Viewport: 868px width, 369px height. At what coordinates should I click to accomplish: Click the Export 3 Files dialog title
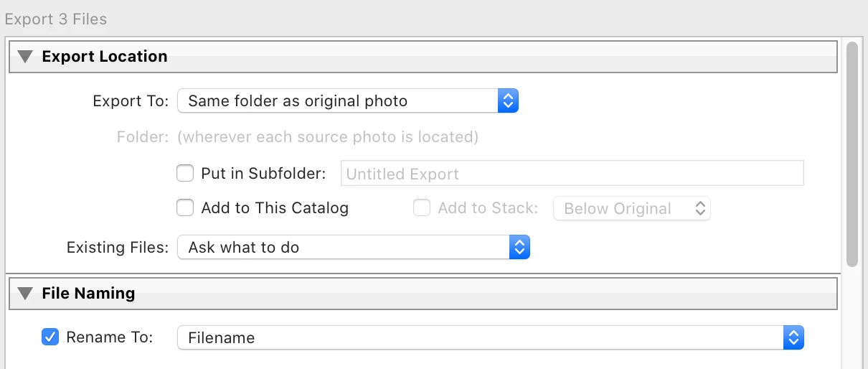56,19
